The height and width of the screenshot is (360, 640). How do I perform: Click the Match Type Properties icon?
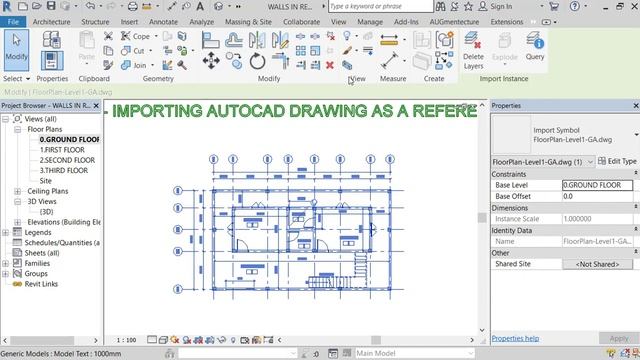point(108,65)
